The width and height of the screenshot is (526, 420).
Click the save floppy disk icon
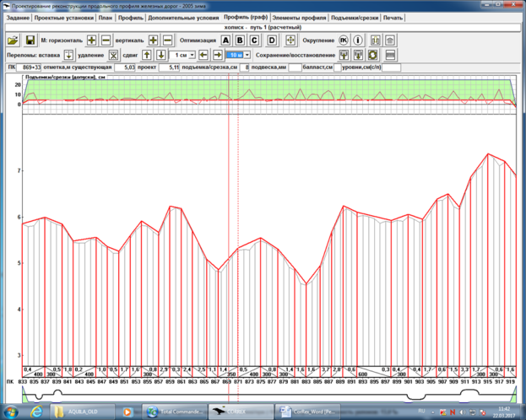pyautogui.click(x=30, y=40)
